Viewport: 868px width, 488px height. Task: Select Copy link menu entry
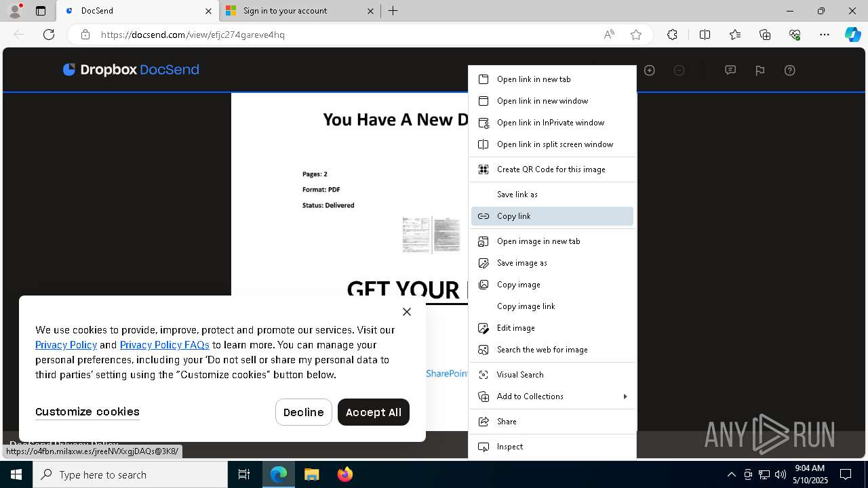[x=552, y=216]
